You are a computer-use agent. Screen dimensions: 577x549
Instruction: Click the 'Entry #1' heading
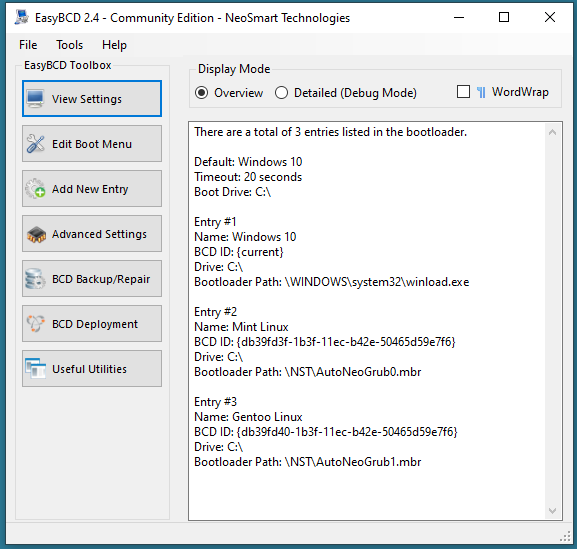215,222
